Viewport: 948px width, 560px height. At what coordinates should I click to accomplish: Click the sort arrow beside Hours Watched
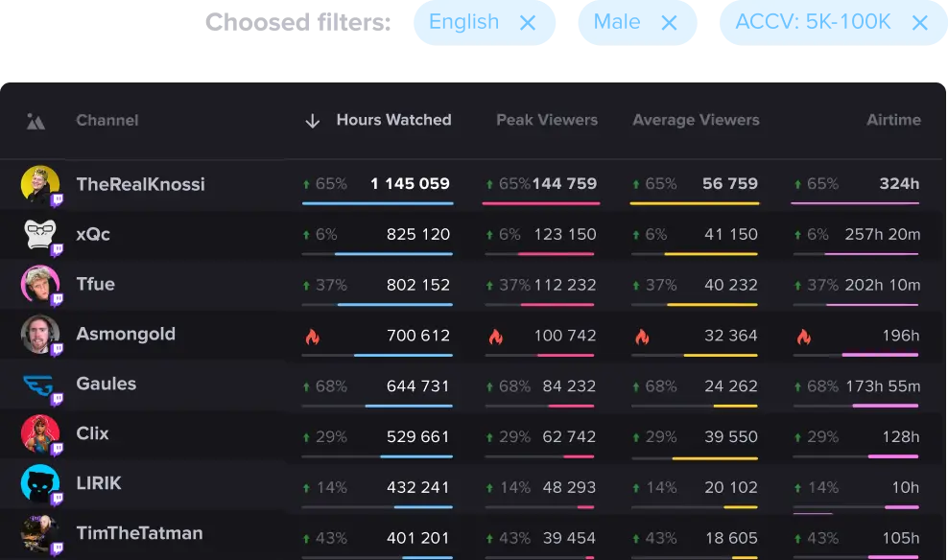[x=312, y=121]
